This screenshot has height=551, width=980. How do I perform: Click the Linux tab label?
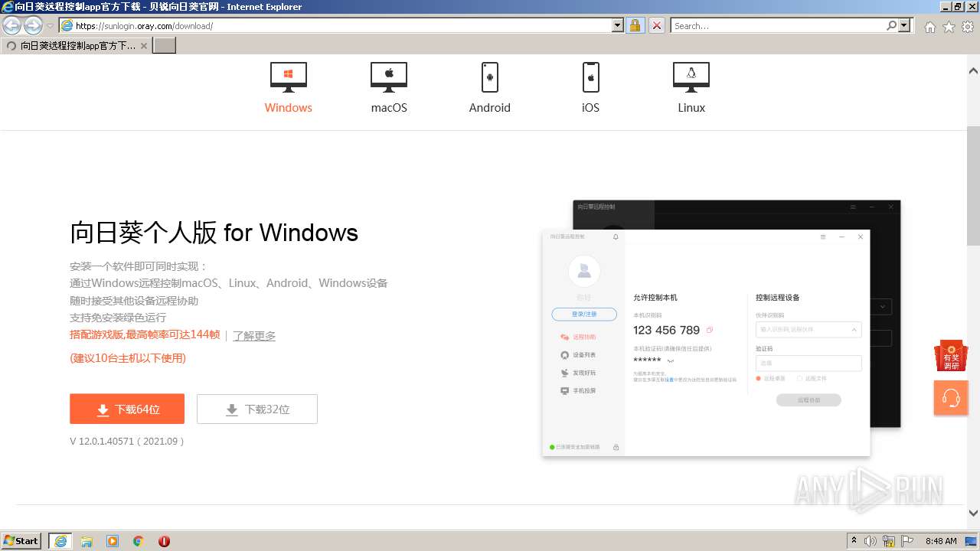point(691,108)
